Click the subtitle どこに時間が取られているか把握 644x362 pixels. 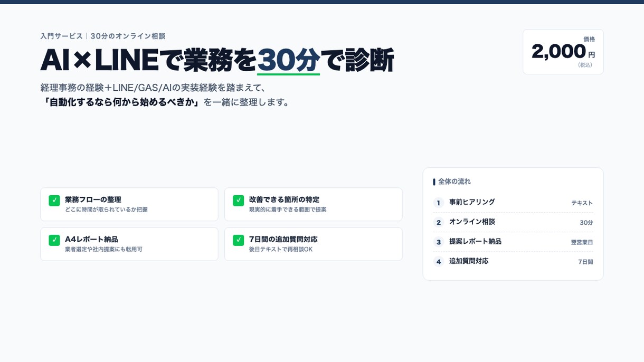[x=106, y=209]
